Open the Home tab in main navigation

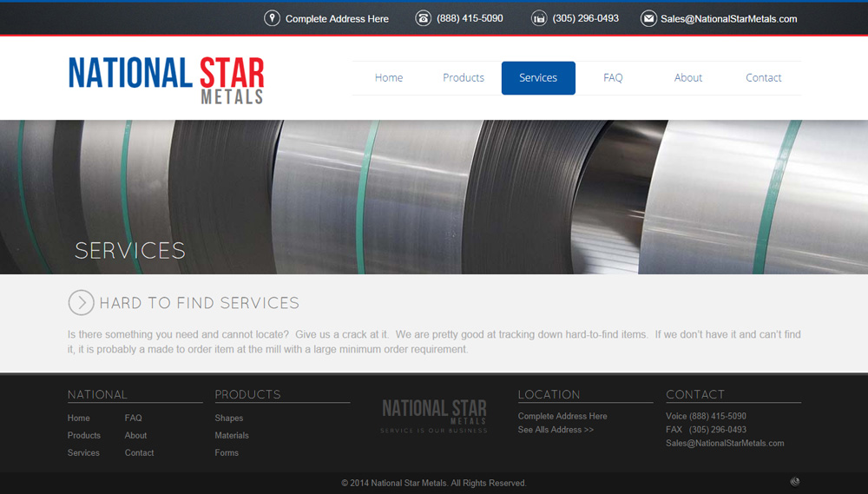389,78
